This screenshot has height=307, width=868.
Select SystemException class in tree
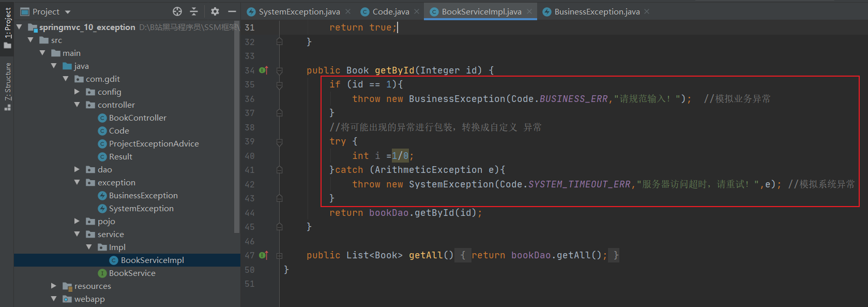pos(136,208)
